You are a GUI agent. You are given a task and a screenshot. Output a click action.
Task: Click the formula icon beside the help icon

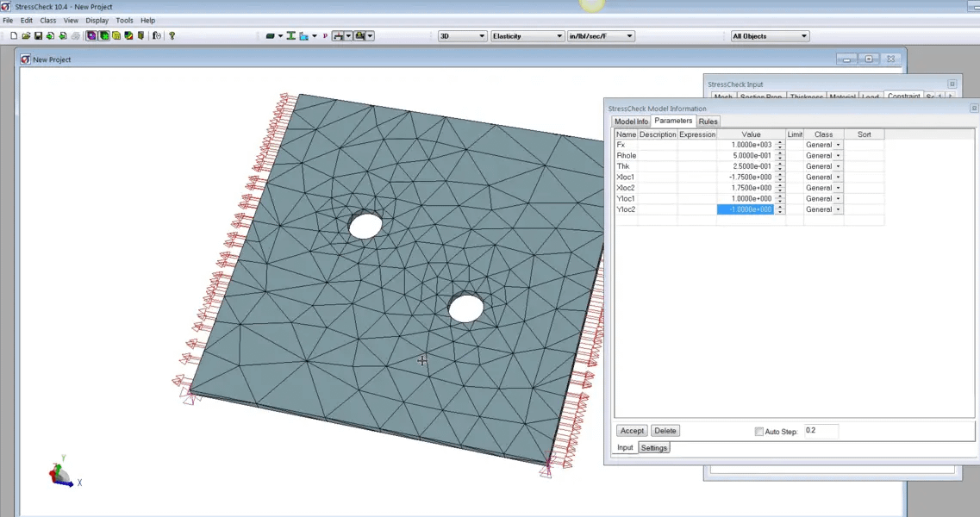tap(155, 35)
